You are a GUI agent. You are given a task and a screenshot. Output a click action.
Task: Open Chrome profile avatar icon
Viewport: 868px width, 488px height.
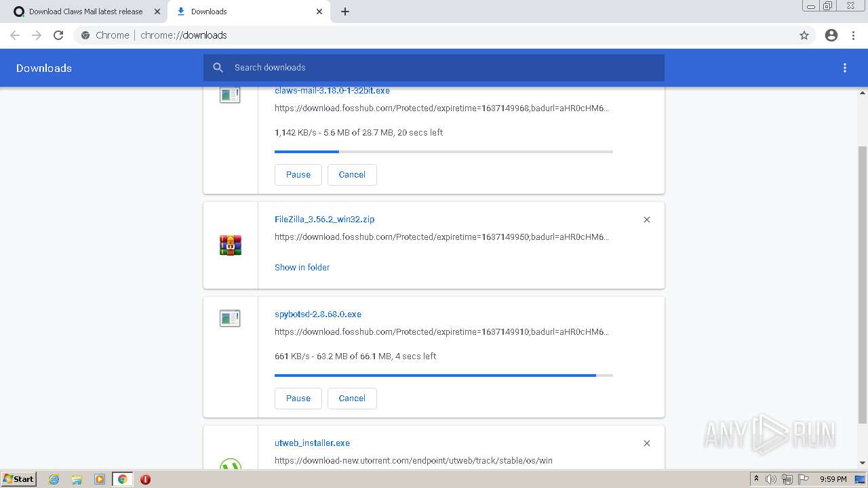(831, 35)
